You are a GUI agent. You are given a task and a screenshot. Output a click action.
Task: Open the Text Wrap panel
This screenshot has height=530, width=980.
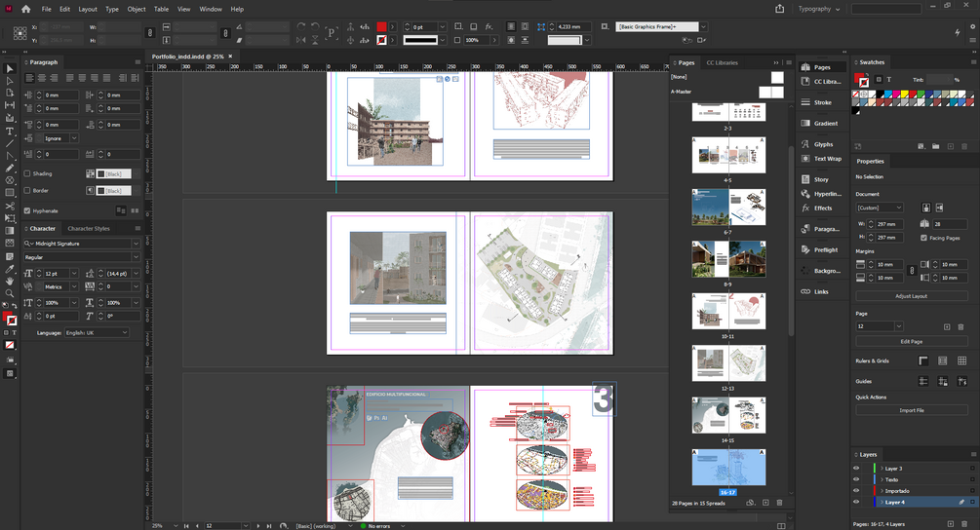pyautogui.click(x=827, y=159)
